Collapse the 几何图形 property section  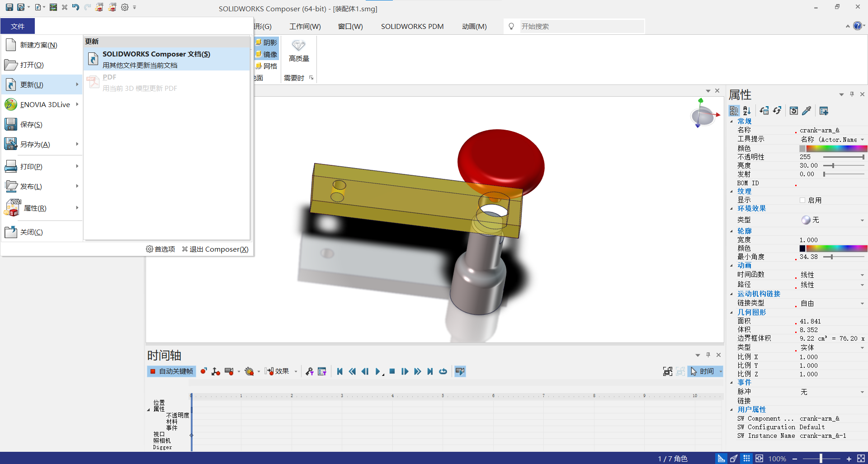pyautogui.click(x=732, y=313)
